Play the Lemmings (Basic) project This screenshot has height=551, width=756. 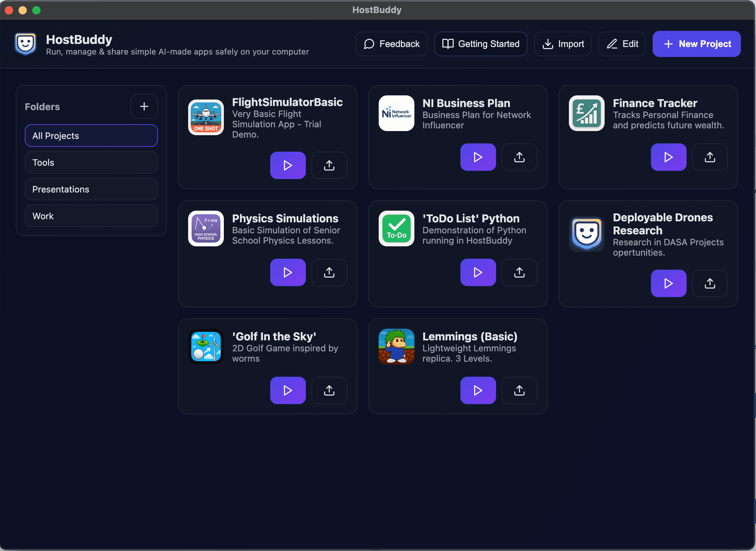tap(478, 390)
